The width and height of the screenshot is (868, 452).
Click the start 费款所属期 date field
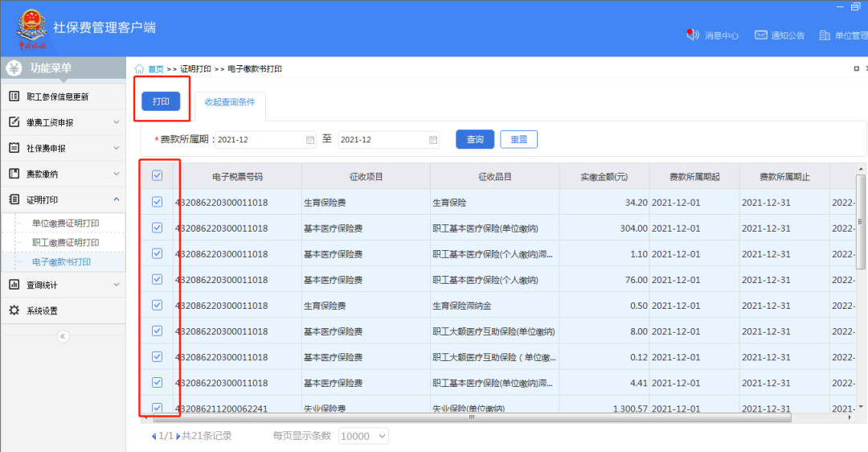265,140
